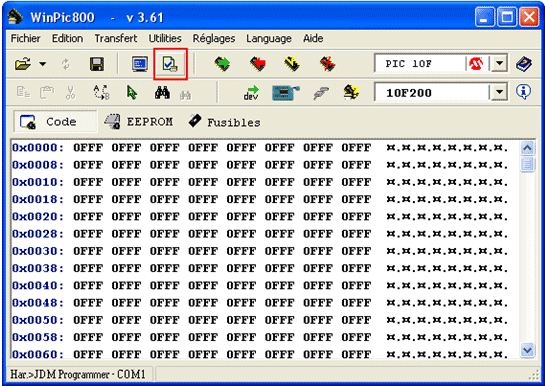
Task: Click the A to B replace icon
Action: (101, 92)
